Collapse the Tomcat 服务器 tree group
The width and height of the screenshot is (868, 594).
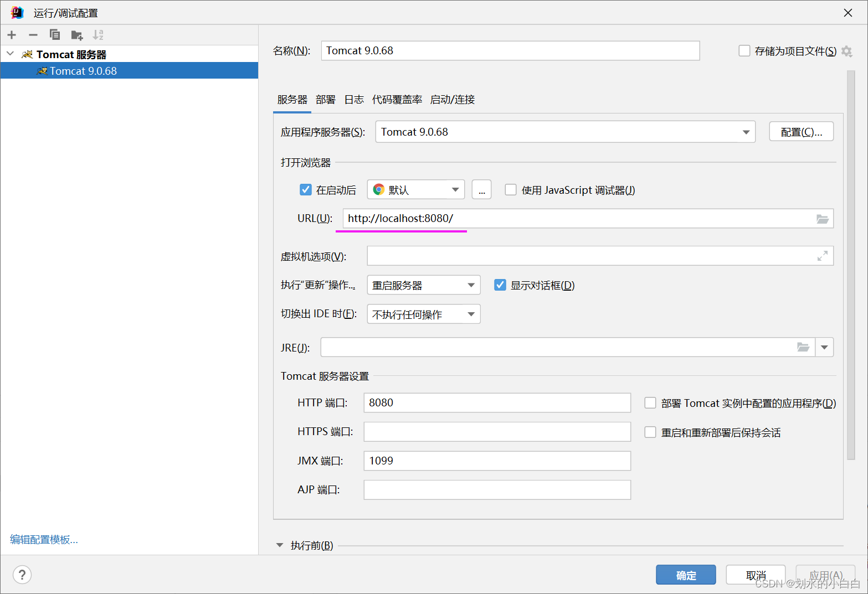click(10, 54)
